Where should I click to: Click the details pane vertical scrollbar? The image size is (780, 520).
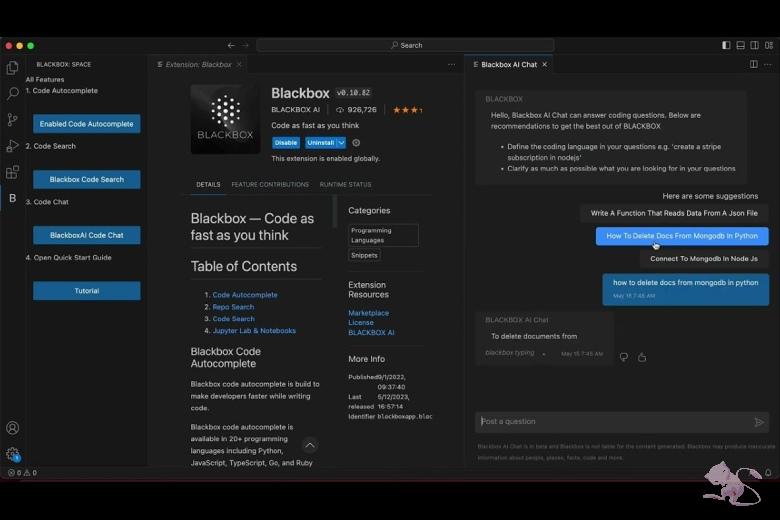(335, 212)
